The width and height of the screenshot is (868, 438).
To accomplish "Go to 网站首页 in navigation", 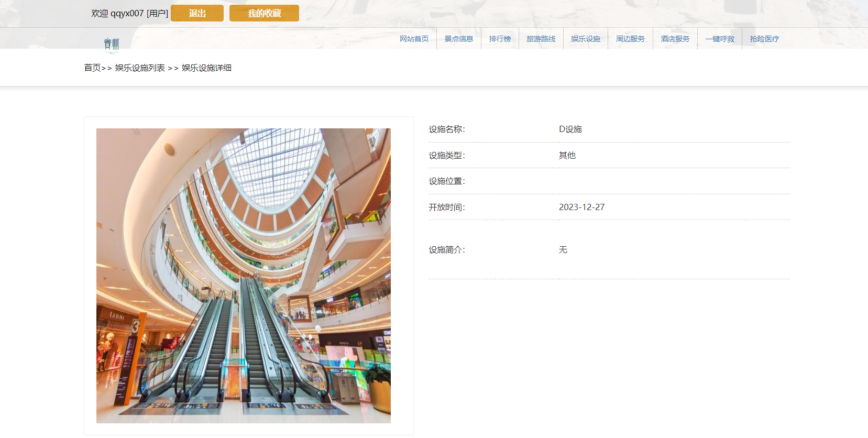I will [x=414, y=39].
